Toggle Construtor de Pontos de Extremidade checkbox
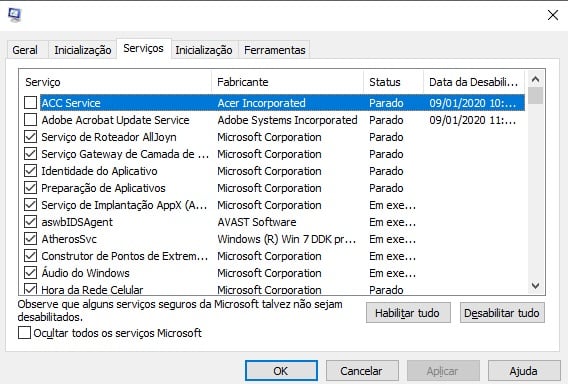The image size is (568, 384). 30,256
